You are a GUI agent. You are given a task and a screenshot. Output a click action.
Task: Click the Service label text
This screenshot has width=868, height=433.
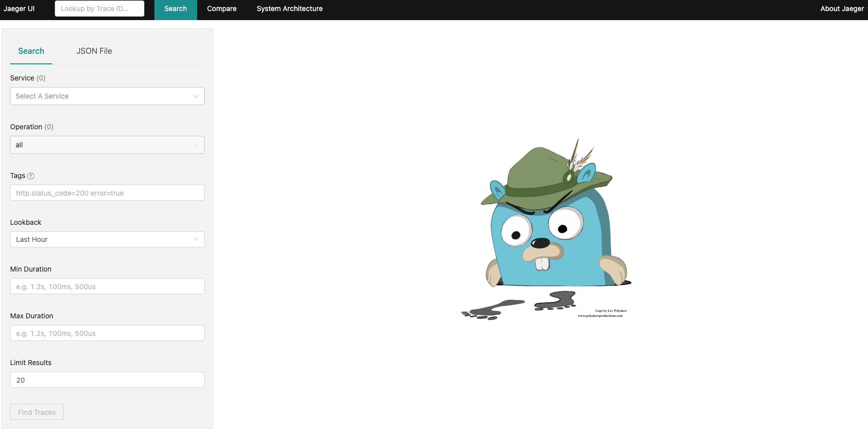tap(22, 78)
